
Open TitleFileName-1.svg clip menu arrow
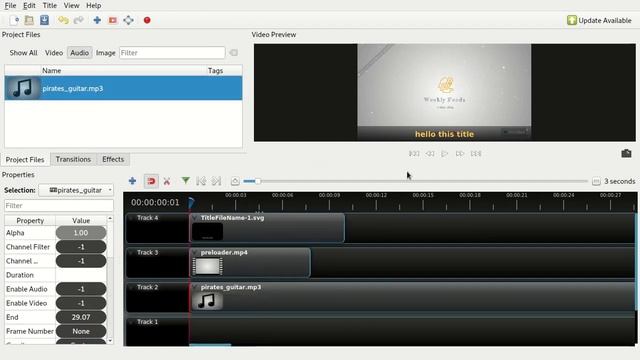(195, 218)
